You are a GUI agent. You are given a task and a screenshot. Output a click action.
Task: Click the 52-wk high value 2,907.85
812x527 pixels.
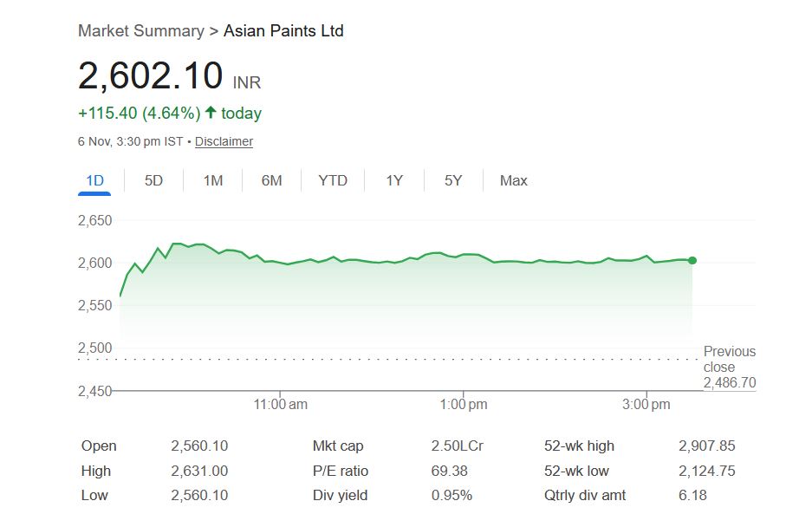coord(706,446)
